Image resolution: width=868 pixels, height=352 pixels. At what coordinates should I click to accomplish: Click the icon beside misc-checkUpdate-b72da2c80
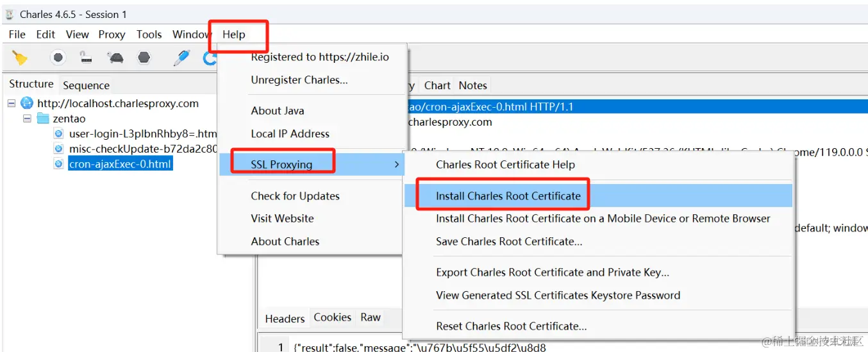click(x=58, y=149)
